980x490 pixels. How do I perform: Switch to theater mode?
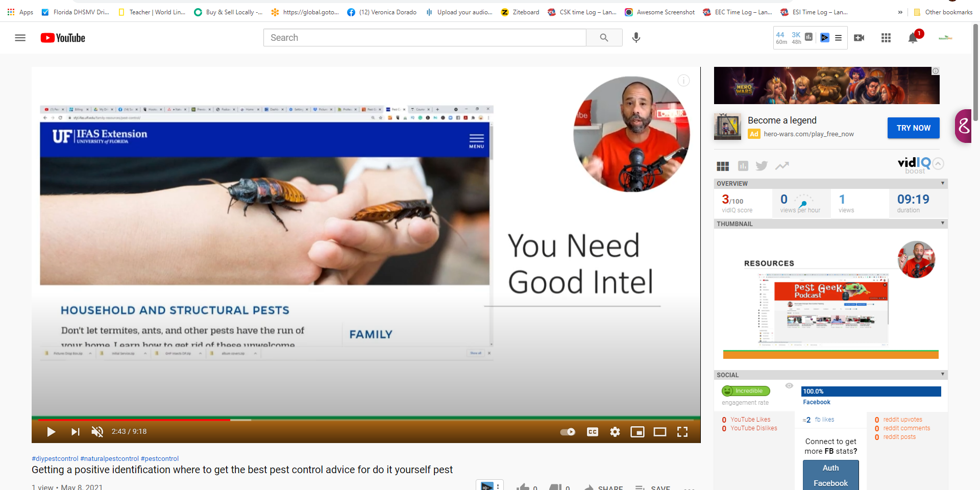pos(660,432)
